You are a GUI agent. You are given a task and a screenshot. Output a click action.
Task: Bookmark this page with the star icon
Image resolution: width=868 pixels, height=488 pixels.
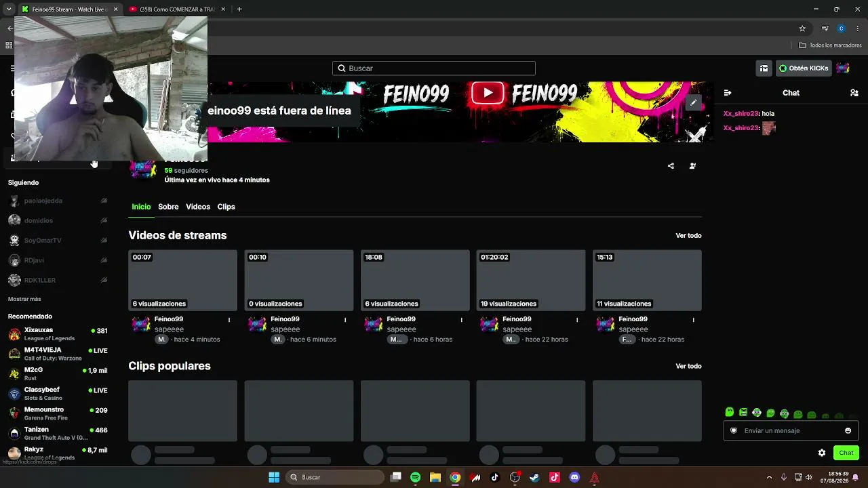pyautogui.click(x=802, y=28)
